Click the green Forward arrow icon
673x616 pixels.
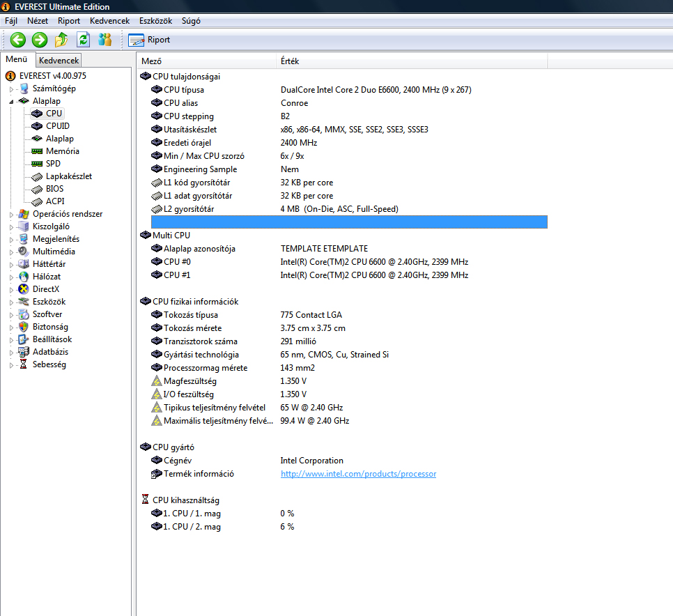pyautogui.click(x=40, y=40)
